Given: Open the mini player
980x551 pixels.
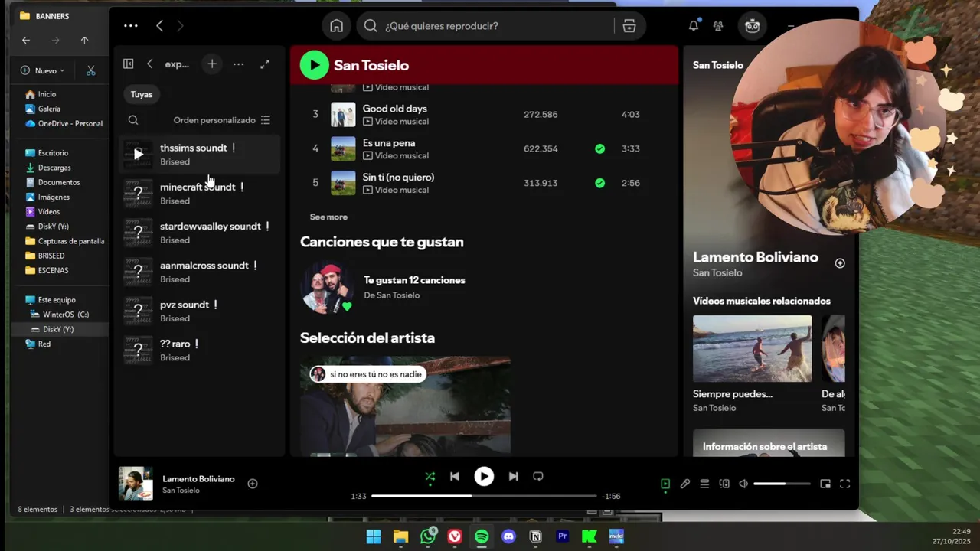Looking at the screenshot, I should [x=825, y=484].
